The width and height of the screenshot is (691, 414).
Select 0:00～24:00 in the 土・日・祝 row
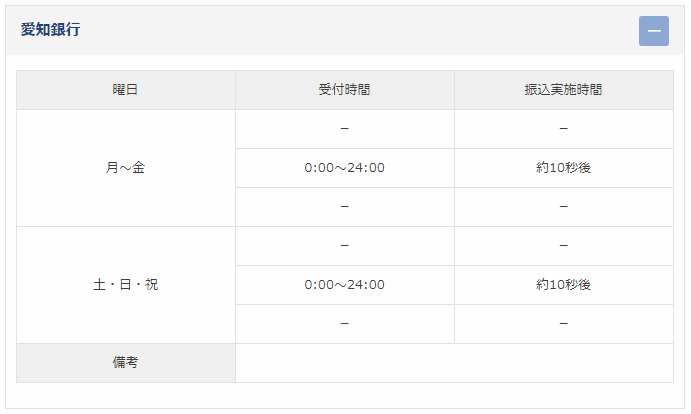coord(345,285)
